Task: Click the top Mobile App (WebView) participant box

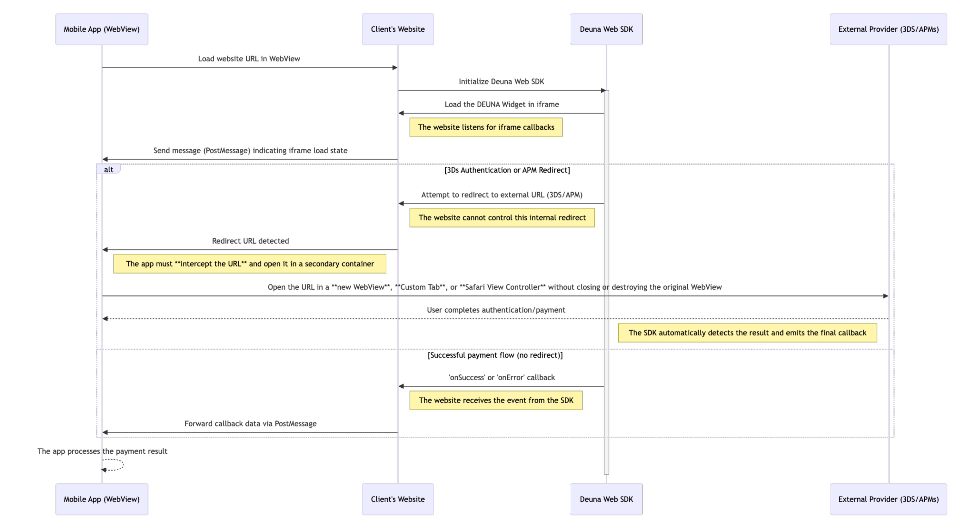Action: point(102,29)
